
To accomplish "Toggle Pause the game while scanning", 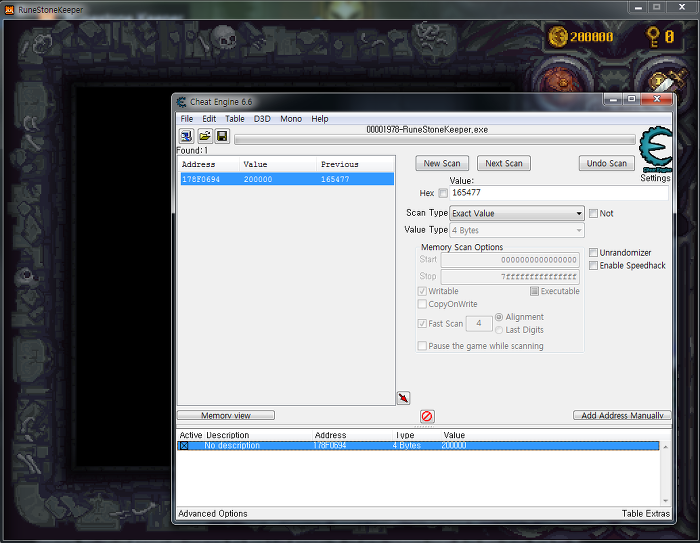I will pyautogui.click(x=422, y=346).
